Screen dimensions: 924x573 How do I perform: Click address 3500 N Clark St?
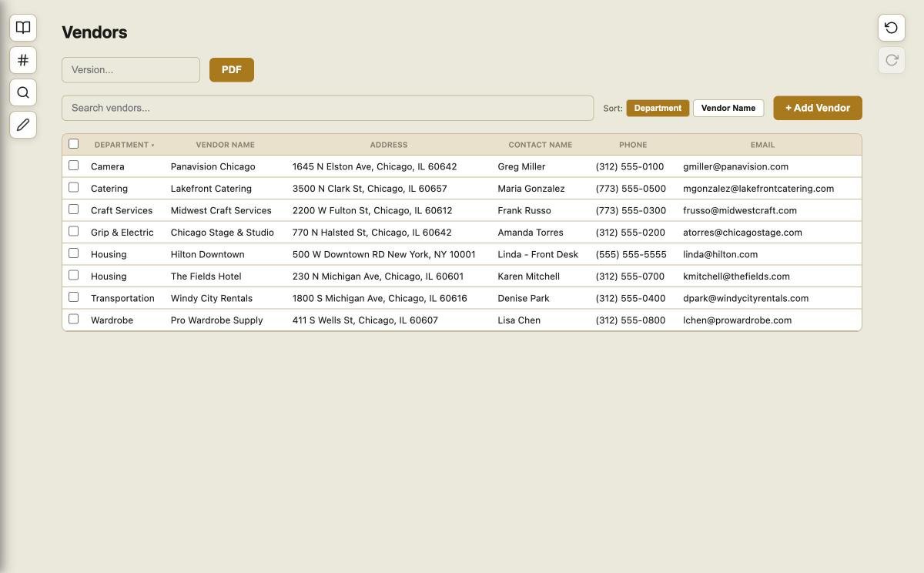tap(370, 189)
